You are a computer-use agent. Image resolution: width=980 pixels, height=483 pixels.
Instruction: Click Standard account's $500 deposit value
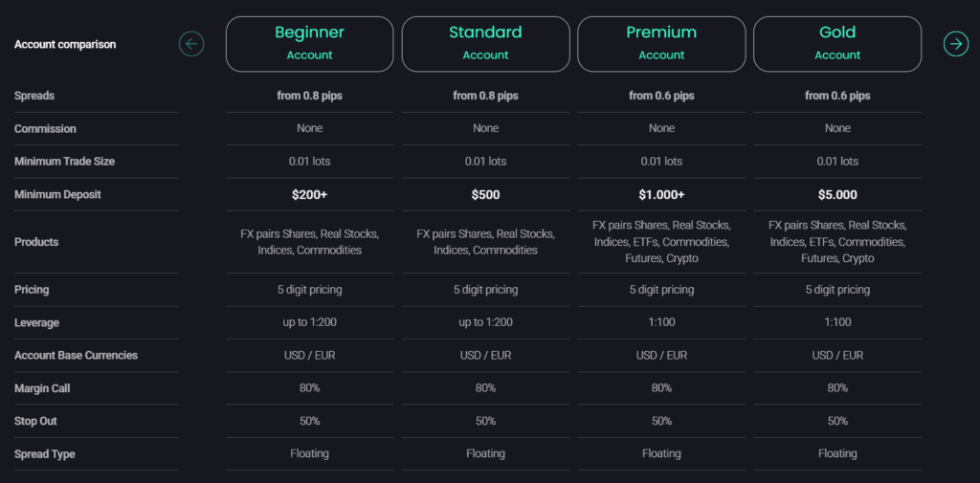485,194
